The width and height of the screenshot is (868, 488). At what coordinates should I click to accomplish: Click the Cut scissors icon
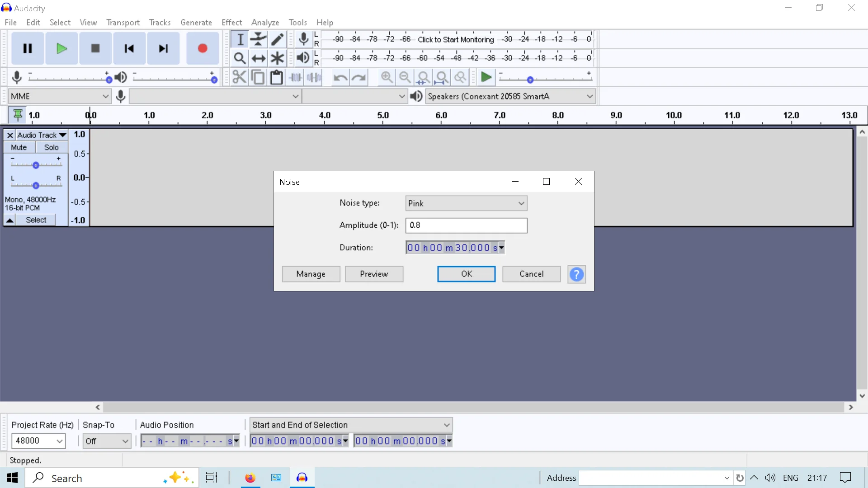[239, 77]
